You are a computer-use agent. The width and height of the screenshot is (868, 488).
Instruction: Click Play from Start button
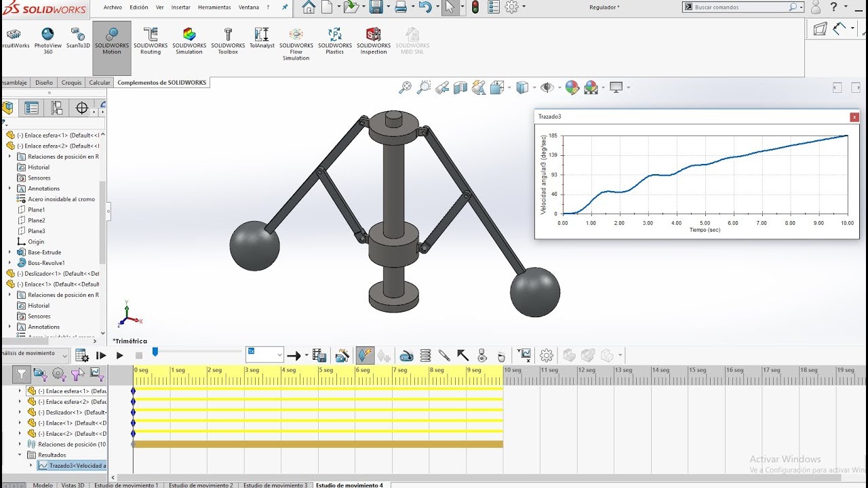(101, 355)
